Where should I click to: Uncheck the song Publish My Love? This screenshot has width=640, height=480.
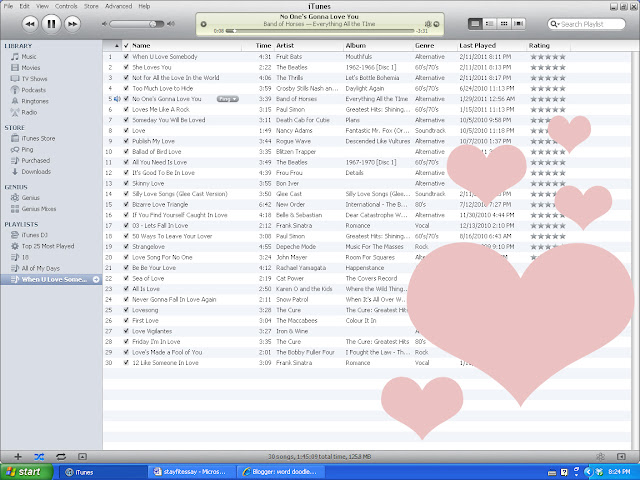click(126, 141)
